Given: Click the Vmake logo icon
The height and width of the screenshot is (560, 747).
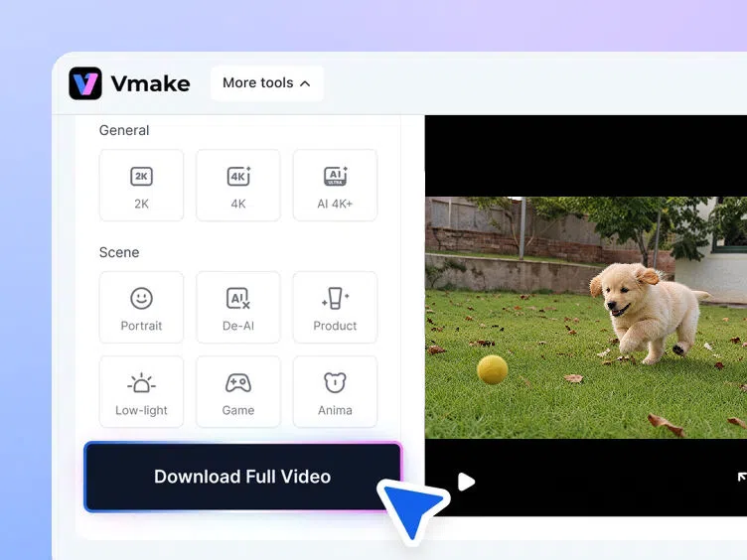Looking at the screenshot, I should coord(85,83).
